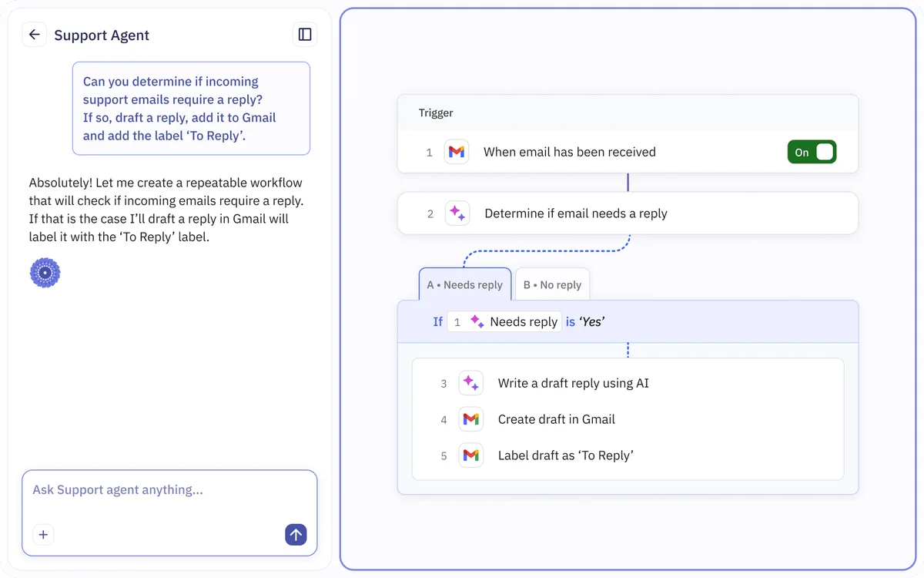924x578 pixels.
Task: Click the 'On' label of the trigger switch
Action: tap(801, 152)
